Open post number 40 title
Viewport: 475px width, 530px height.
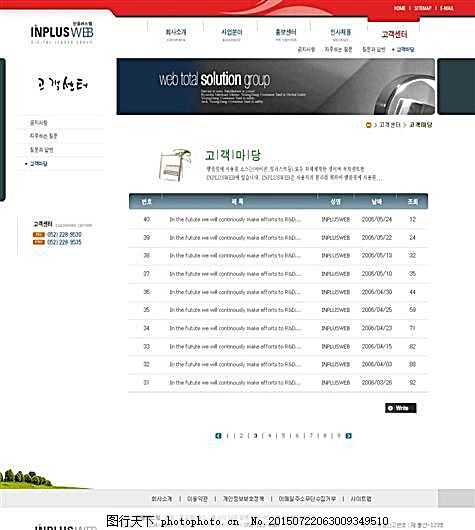pos(235,219)
